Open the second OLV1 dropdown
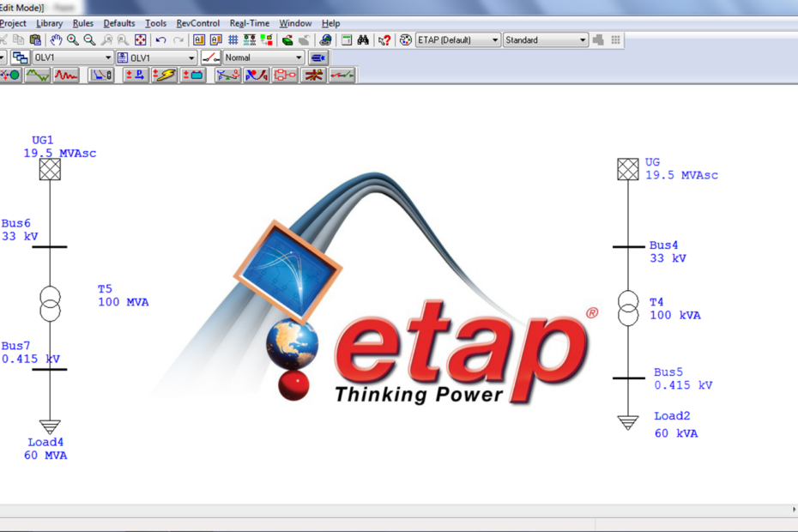The image size is (798, 532). 157,58
